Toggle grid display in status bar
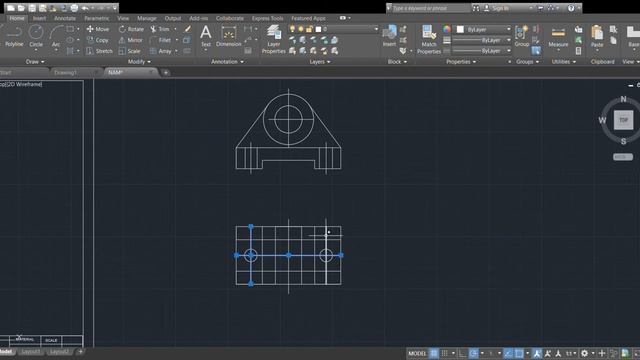Screen dimensions: 640x360 pyautogui.click(x=434, y=353)
